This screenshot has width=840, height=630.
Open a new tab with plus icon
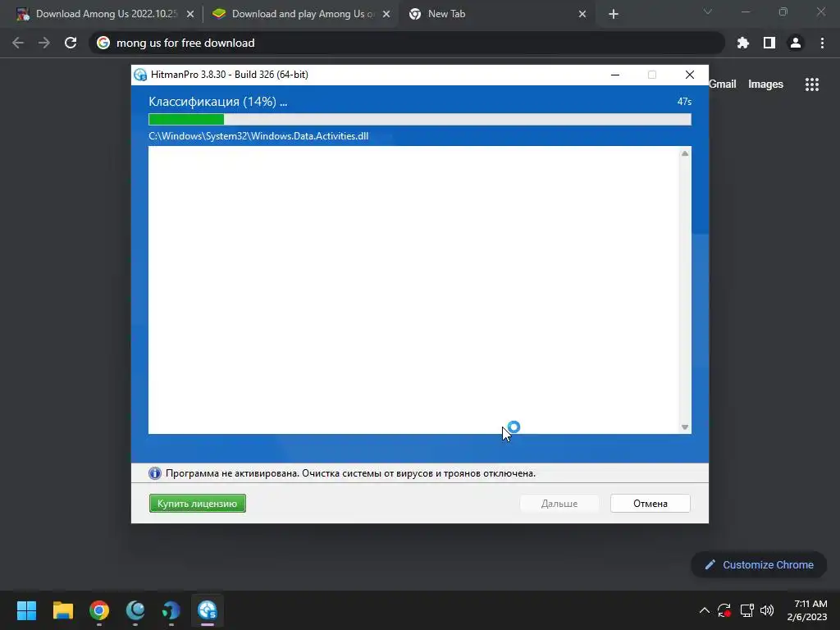click(x=614, y=14)
